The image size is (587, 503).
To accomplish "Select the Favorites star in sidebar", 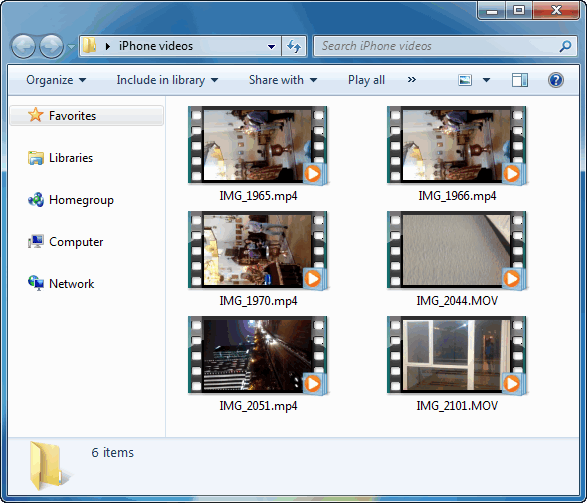I will click(x=36, y=115).
